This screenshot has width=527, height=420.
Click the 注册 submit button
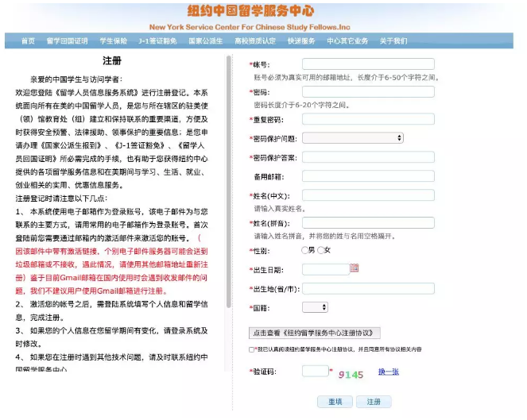pos(374,402)
